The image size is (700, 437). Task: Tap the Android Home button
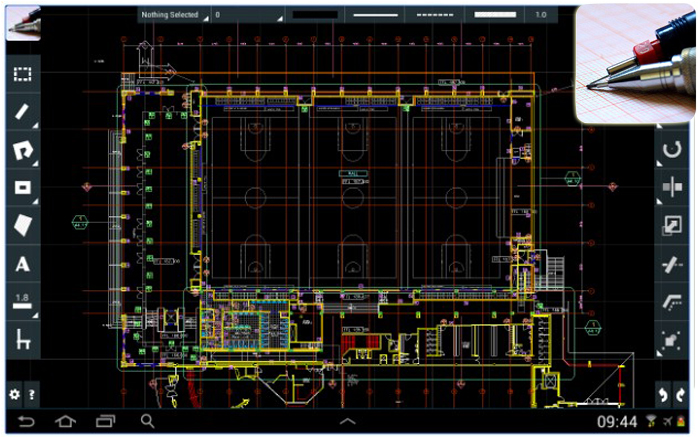[65, 421]
